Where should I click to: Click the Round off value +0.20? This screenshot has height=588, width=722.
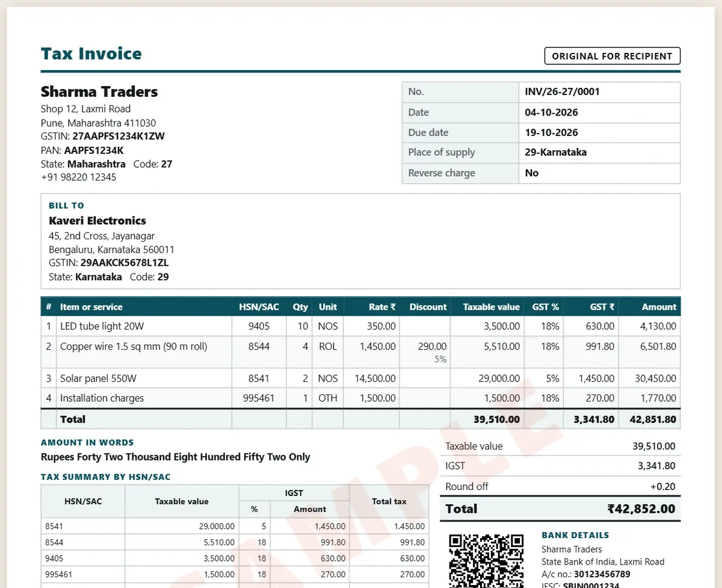(x=662, y=486)
